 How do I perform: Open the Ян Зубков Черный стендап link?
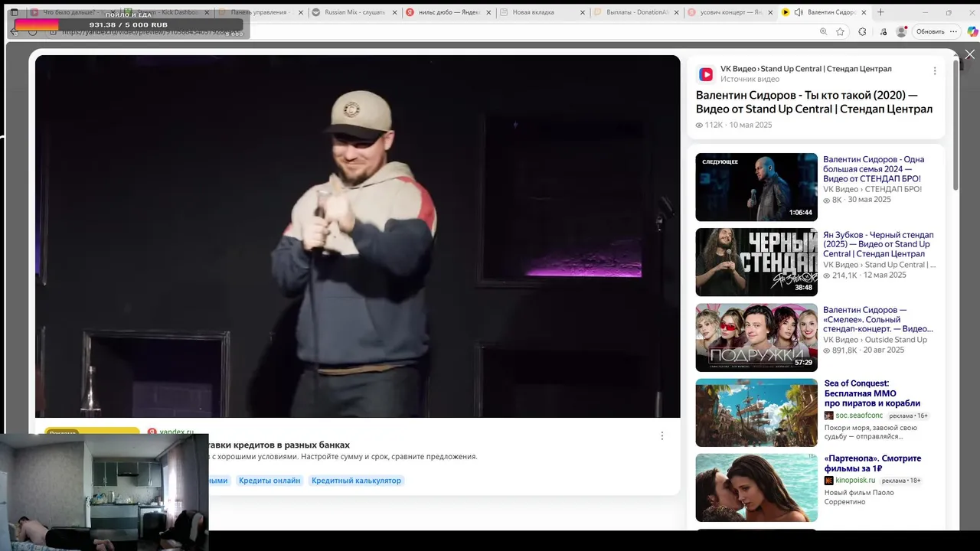878,244
